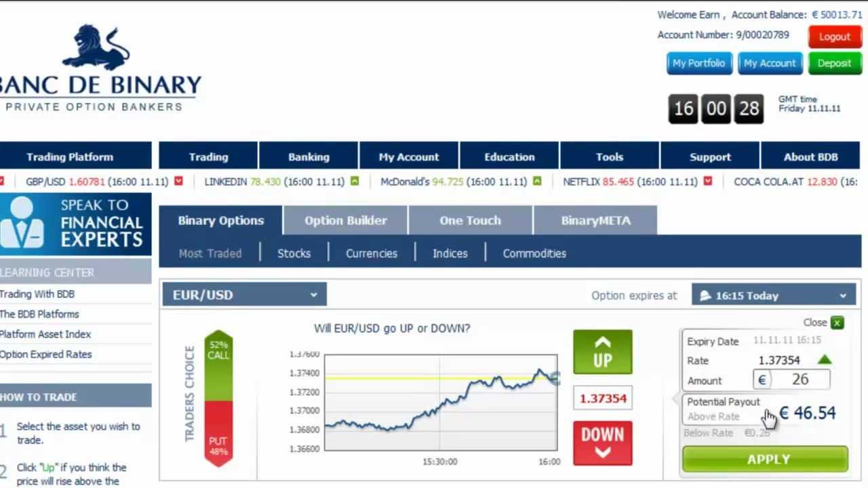
Task: Click the green APPLY button
Action: [x=765, y=459]
